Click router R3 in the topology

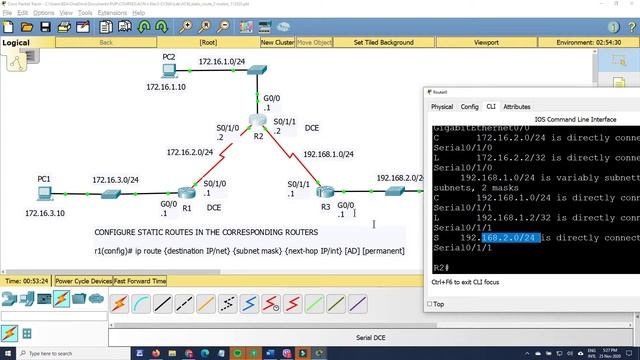coord(325,191)
